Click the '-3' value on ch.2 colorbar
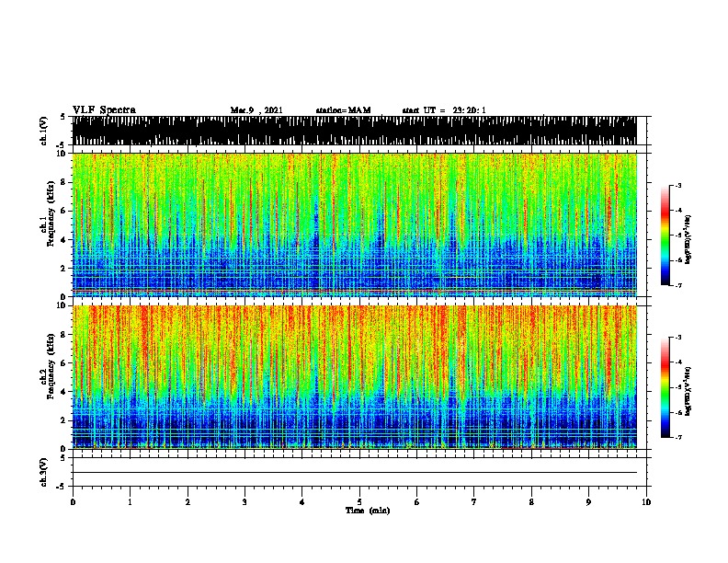Screen dimensions: 728x563 [677, 338]
